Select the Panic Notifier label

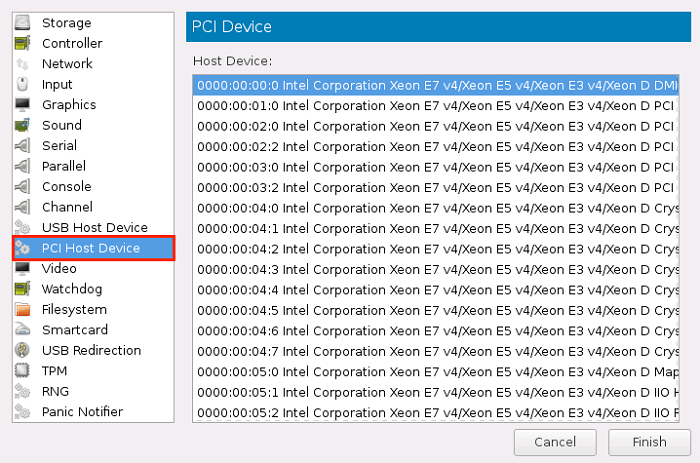[x=82, y=412]
